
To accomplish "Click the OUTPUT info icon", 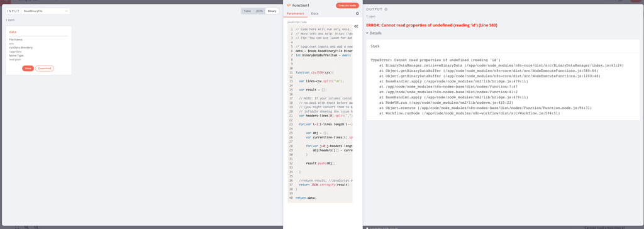I will coord(386,9).
